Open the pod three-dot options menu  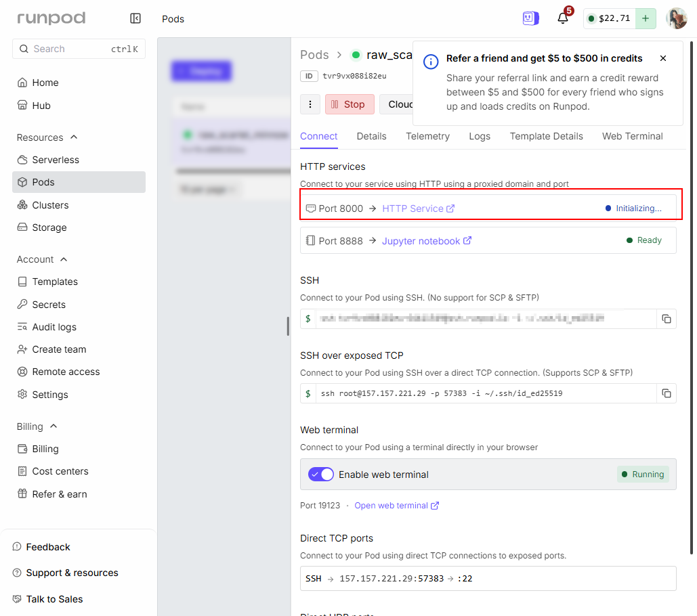click(310, 104)
